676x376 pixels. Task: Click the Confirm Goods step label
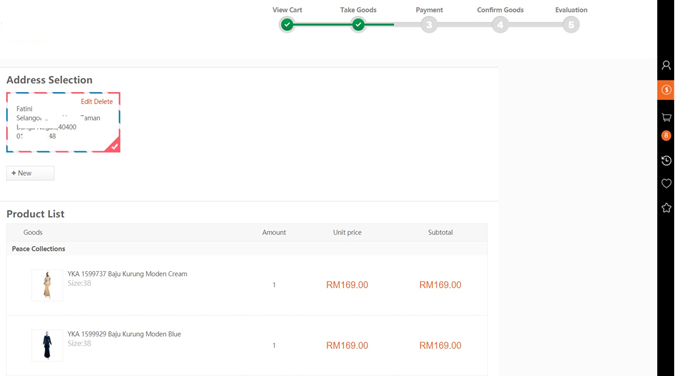click(500, 10)
